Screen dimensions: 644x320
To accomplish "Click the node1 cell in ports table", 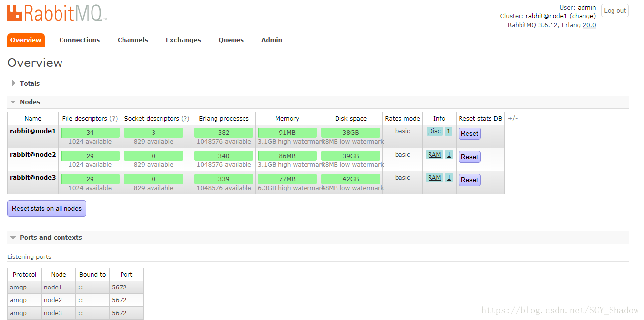I will coord(59,288).
